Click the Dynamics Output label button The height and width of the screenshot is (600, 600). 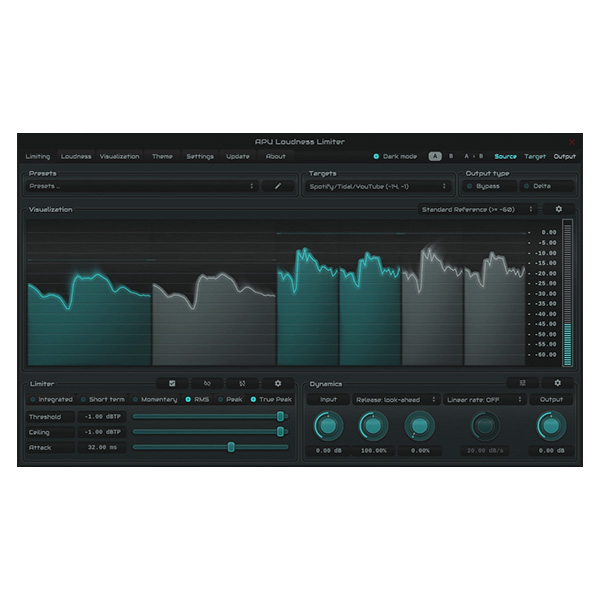(x=551, y=399)
